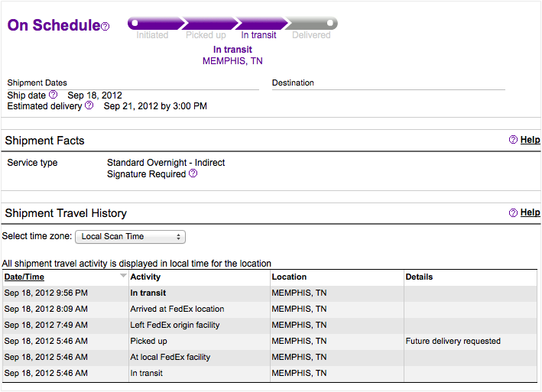542x392 pixels.
Task: Click the Activity column header
Action: point(145,277)
